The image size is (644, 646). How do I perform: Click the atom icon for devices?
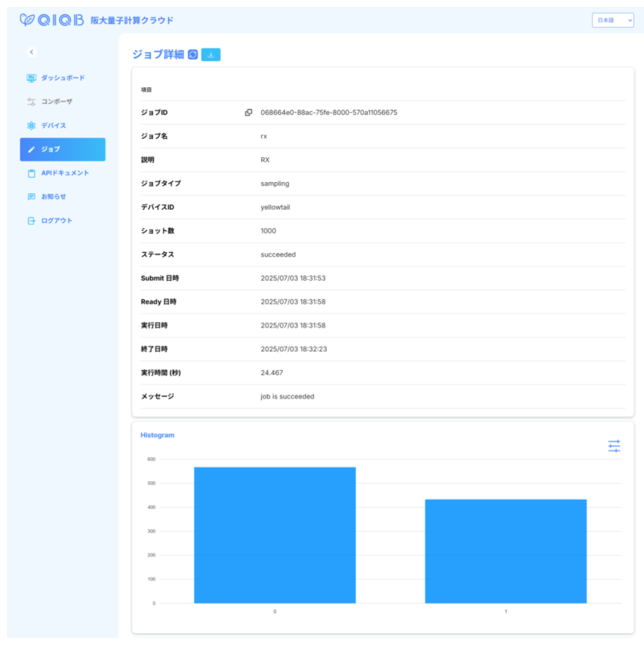point(31,126)
